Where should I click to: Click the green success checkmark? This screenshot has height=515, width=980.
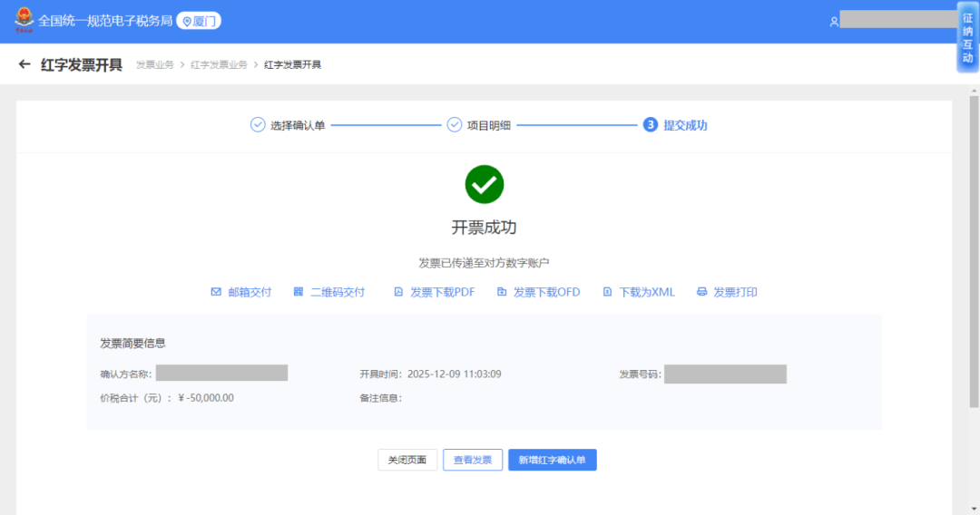click(485, 184)
